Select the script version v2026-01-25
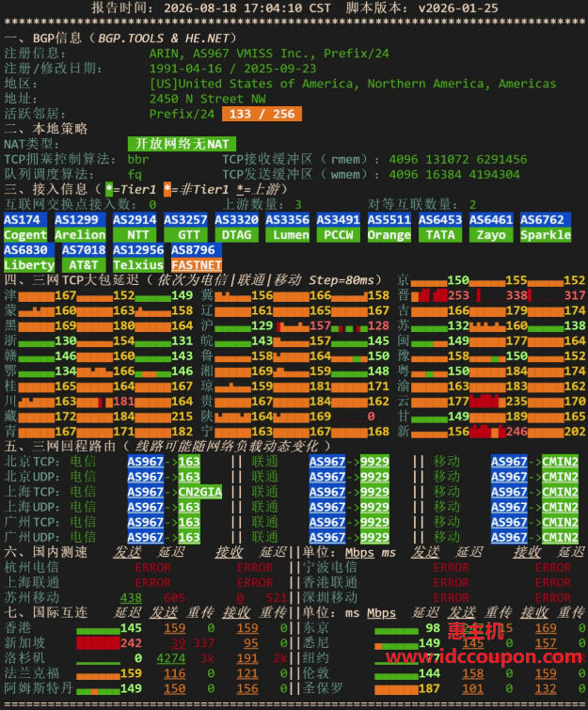This screenshot has height=710, width=588. [458, 8]
